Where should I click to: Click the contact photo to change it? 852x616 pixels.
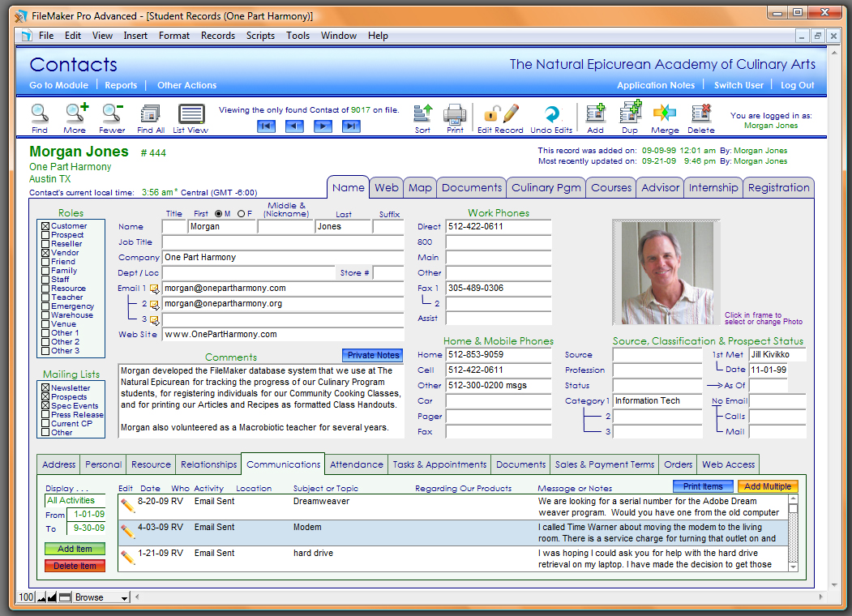(x=666, y=272)
